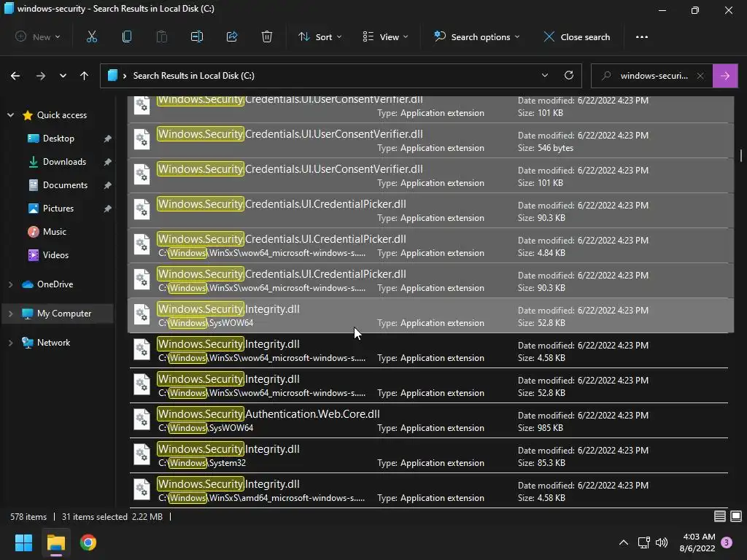
Task: Click the Copy icon in toolbar
Action: [127, 36]
